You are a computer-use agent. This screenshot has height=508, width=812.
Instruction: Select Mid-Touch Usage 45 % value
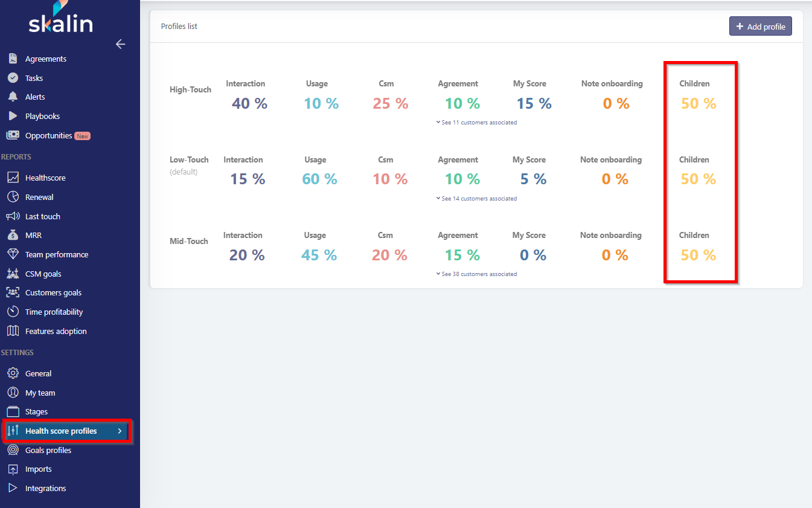[319, 255]
